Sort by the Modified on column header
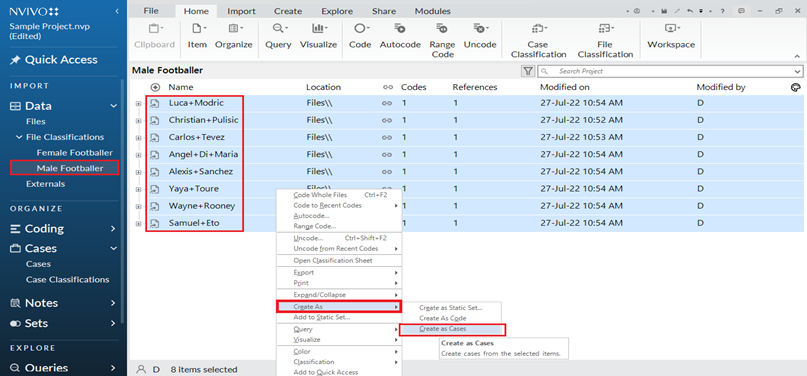Screen dimensions: 807x376 tap(565, 87)
